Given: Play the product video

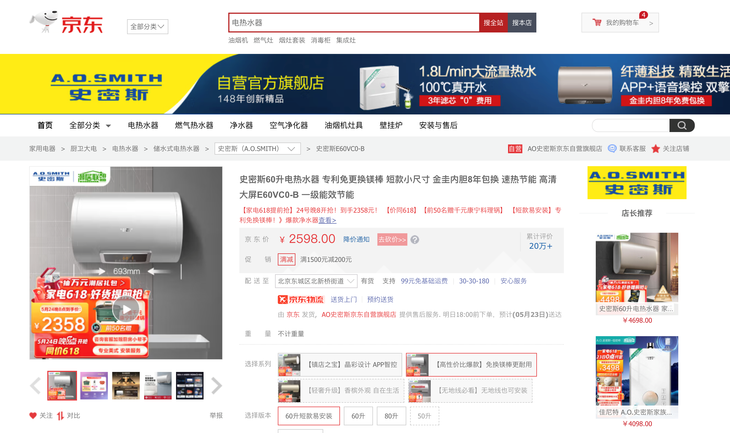Looking at the screenshot, I should pos(125,309).
